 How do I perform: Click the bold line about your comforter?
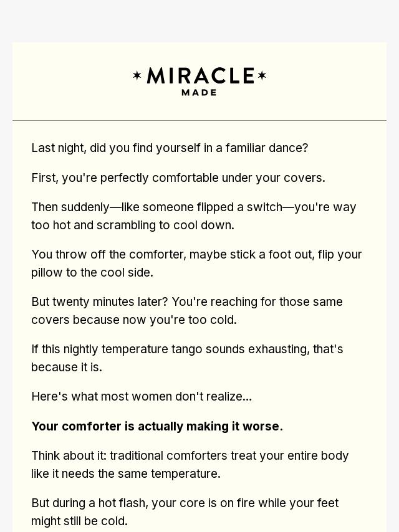tap(157, 426)
